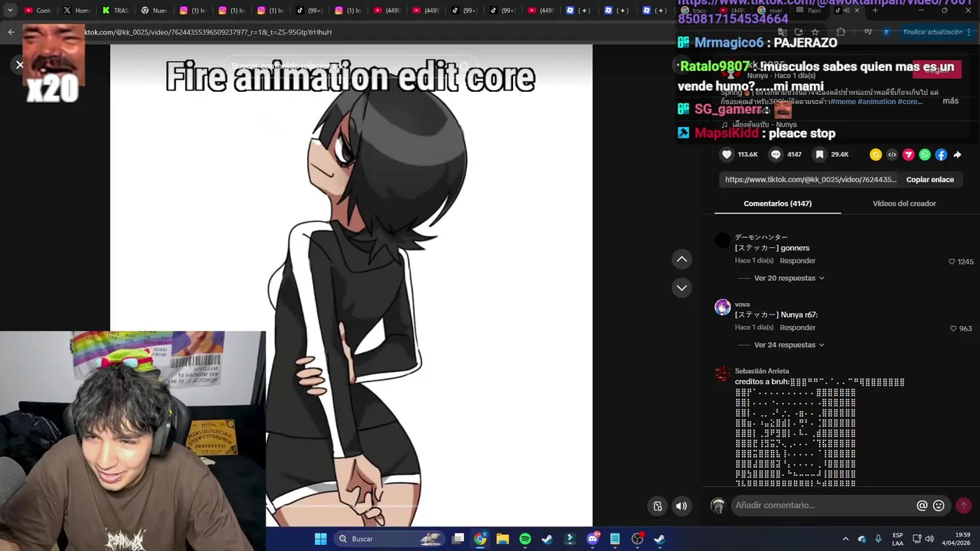Open more share options arrow
Viewport: 980px width, 551px height.
click(x=957, y=155)
